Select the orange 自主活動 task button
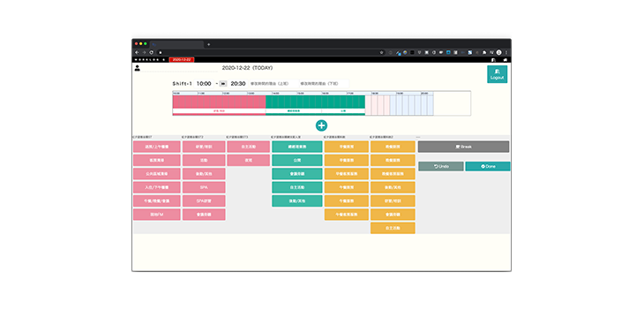This screenshot has width=644, height=318. click(x=393, y=228)
